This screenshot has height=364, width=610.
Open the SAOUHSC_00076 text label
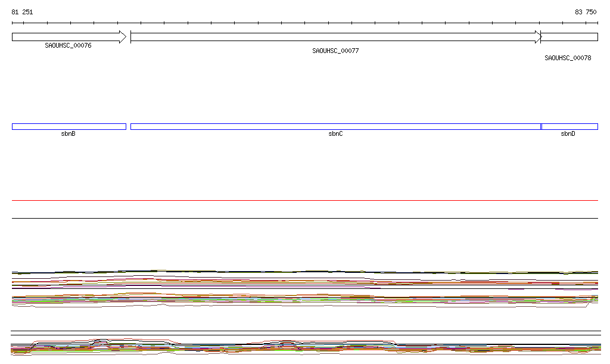(x=68, y=45)
